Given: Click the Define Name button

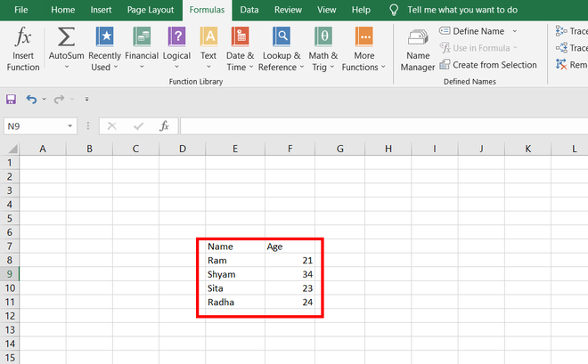Looking at the screenshot, I should pyautogui.click(x=472, y=31).
